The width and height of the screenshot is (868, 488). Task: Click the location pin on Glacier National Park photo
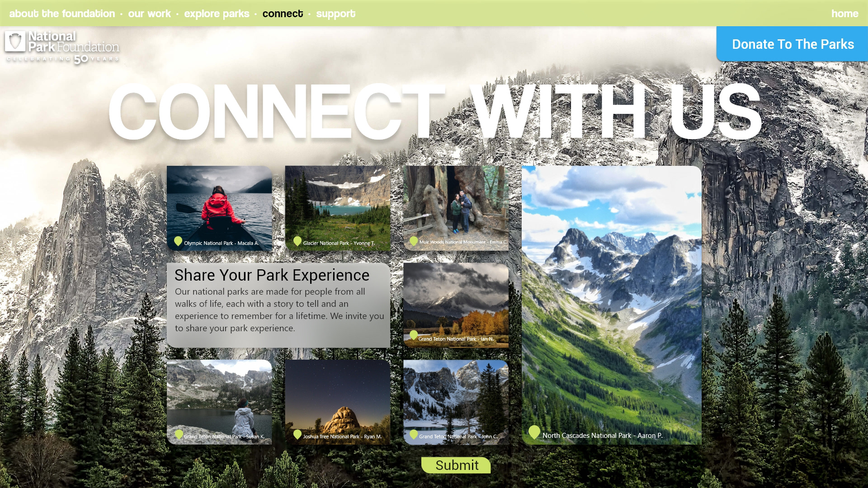[x=297, y=241]
